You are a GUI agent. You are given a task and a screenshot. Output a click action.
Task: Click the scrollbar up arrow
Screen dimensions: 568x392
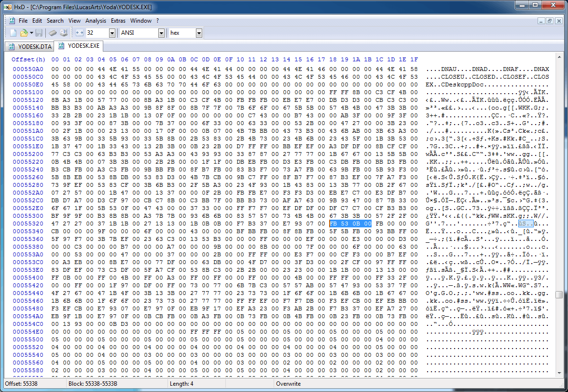click(x=559, y=56)
